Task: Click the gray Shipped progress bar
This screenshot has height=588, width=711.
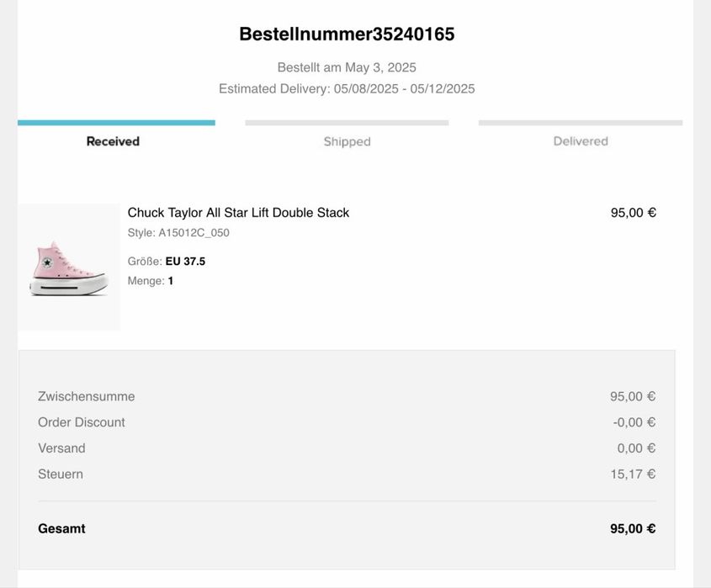Action: point(347,123)
